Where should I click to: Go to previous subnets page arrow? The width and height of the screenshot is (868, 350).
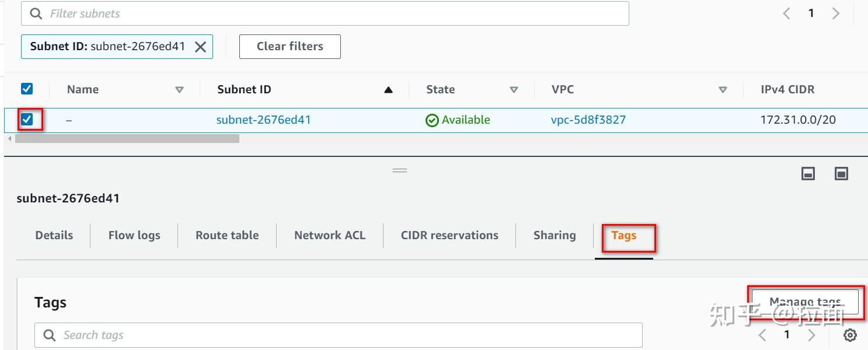pos(787,13)
